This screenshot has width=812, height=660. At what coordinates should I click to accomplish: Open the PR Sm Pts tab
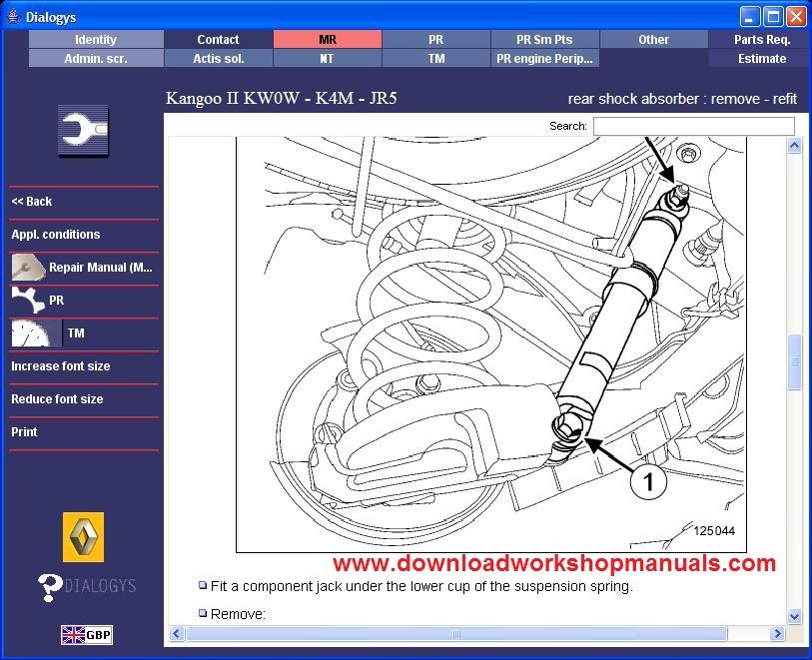click(x=544, y=39)
